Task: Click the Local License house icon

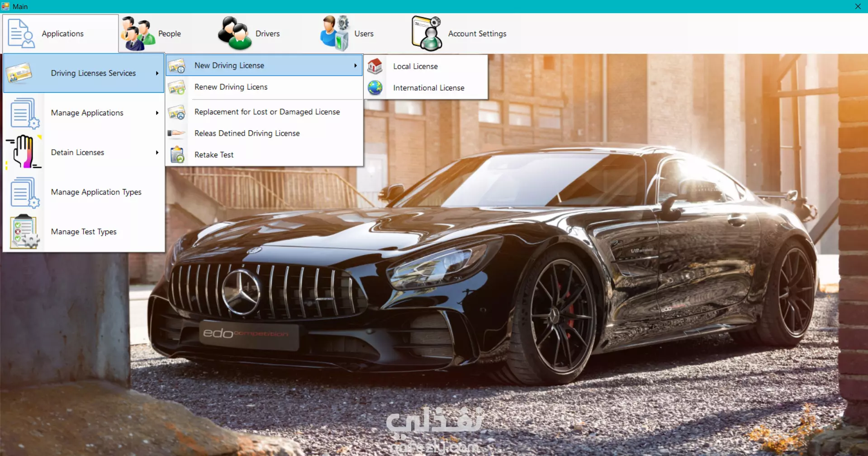Action: [x=375, y=66]
